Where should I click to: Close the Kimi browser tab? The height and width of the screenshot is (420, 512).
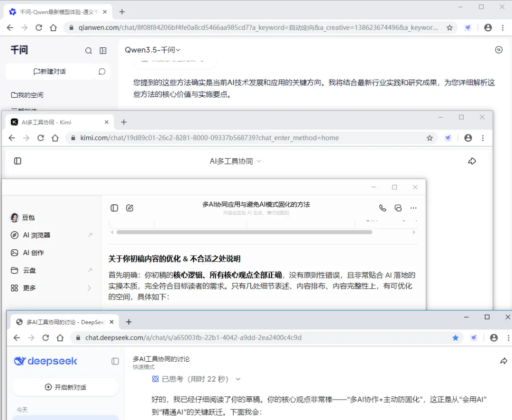pyautogui.click(x=107, y=122)
